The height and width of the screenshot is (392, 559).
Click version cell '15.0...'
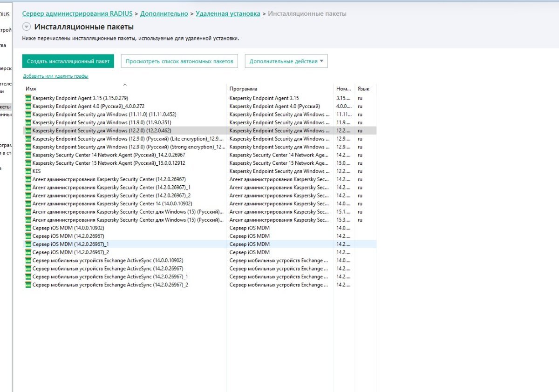click(344, 163)
